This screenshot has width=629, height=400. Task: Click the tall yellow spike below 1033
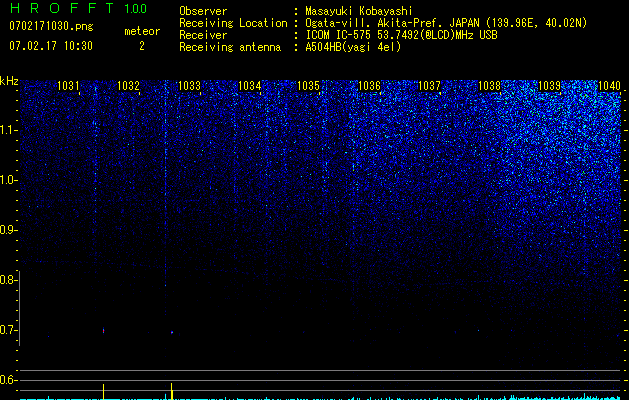tap(172, 391)
